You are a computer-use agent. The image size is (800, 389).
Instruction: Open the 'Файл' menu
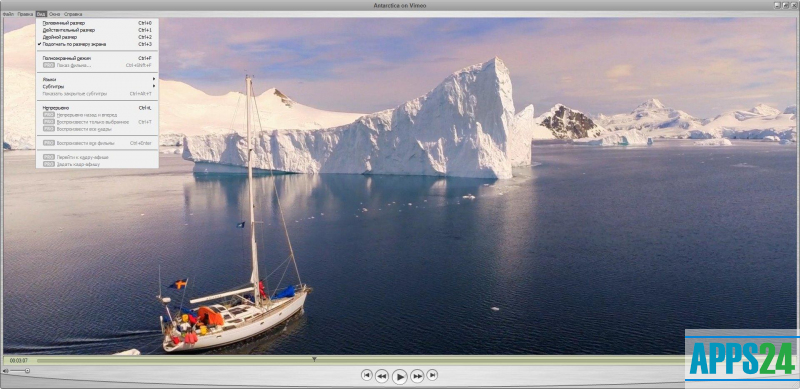pyautogui.click(x=8, y=14)
